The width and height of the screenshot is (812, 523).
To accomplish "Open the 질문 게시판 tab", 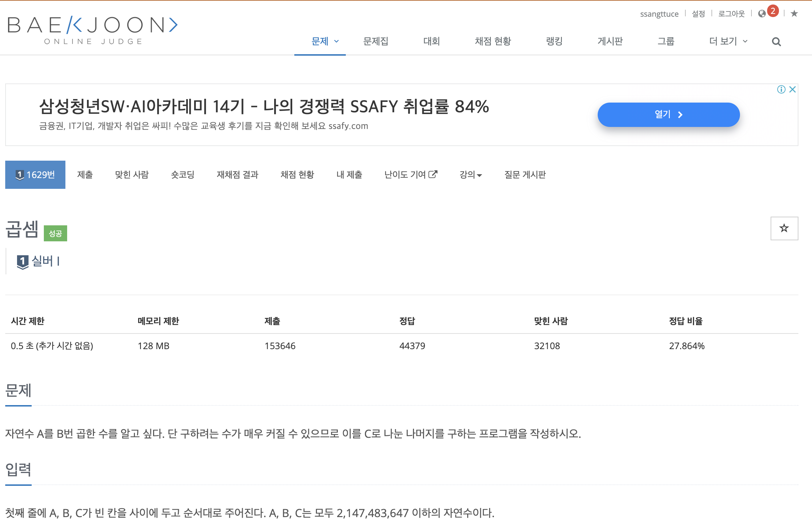I will pyautogui.click(x=525, y=175).
